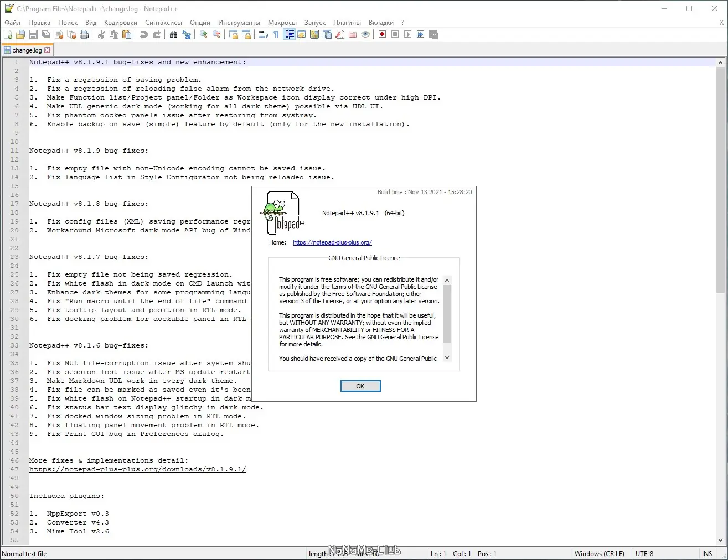Toggle word wrap in the toolbar
728x560 pixels.
click(x=264, y=34)
